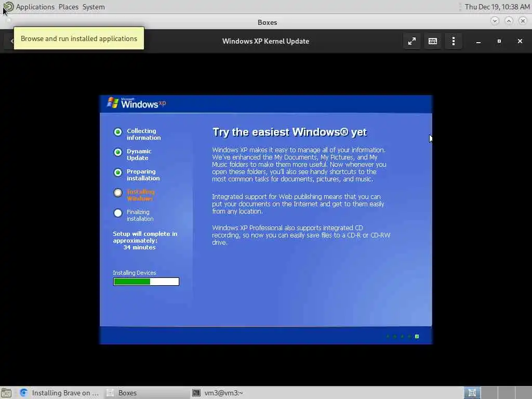This screenshot has width=532, height=399.
Task: Select the first workspace in switcher
Action: 472,393
